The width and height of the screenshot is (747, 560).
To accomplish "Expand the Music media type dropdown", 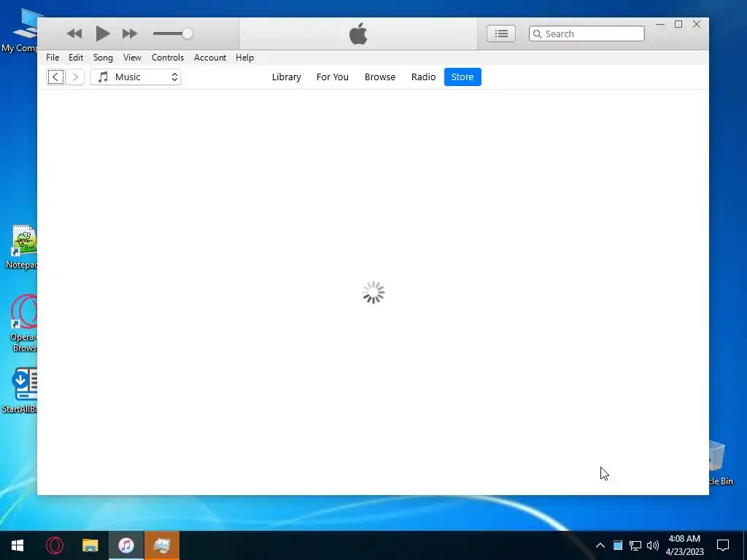I will click(x=136, y=77).
